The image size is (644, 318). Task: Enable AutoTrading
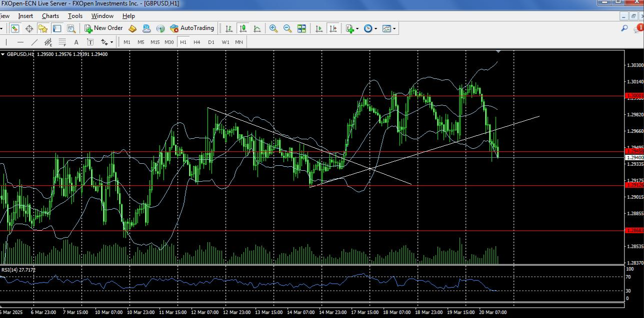tap(192, 28)
